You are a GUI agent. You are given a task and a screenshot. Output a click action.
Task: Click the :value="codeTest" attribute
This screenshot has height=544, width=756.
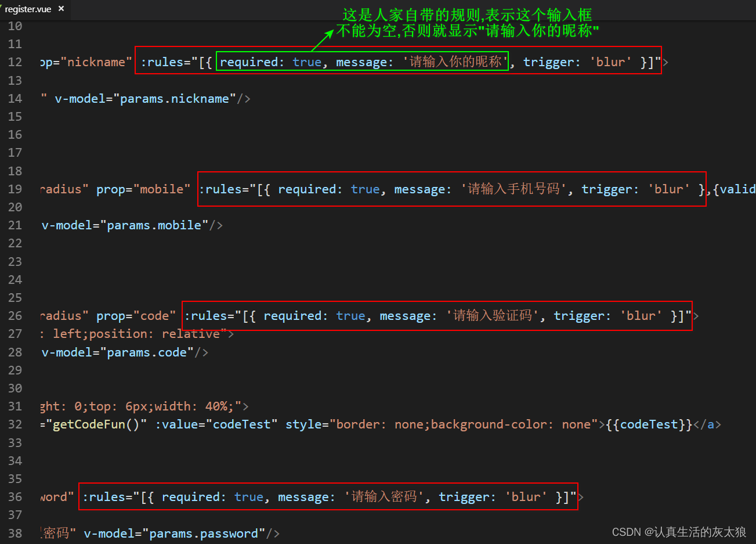click(216, 424)
